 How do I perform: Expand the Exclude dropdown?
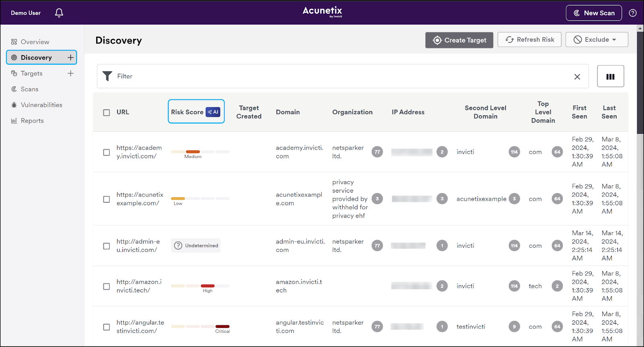point(597,39)
